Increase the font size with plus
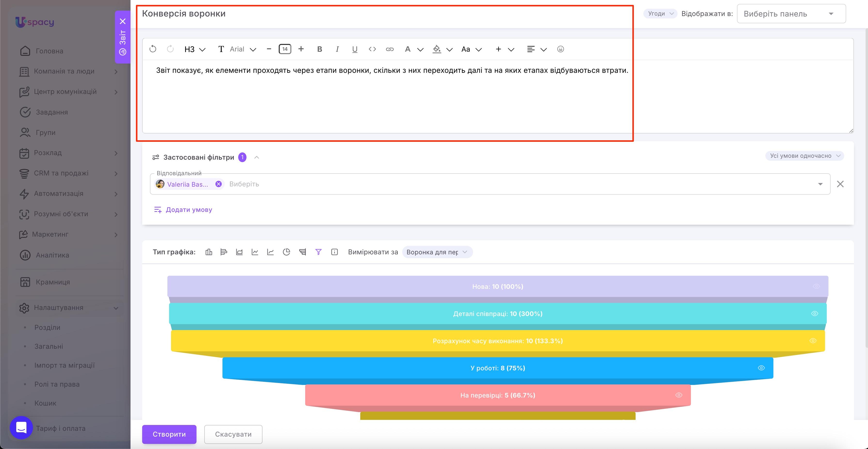This screenshot has height=449, width=868. [x=301, y=49]
